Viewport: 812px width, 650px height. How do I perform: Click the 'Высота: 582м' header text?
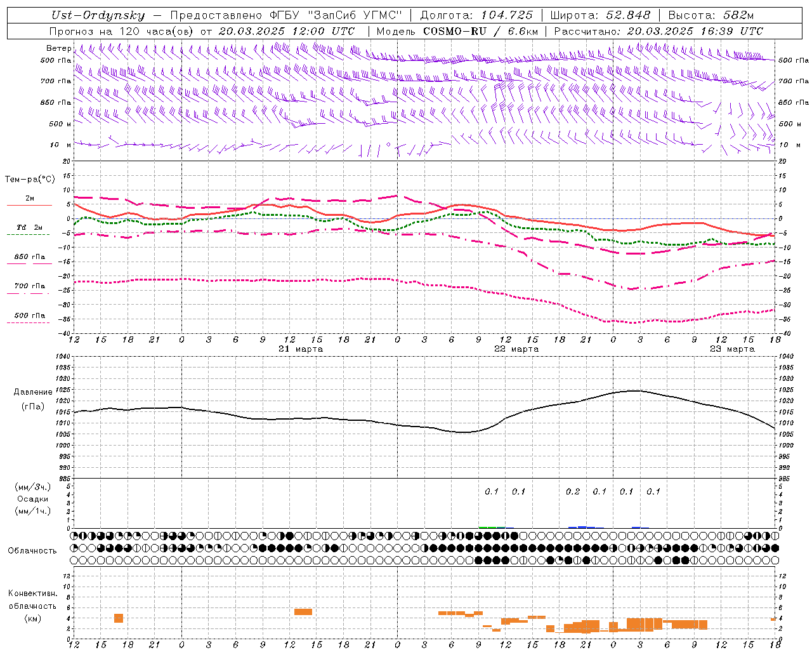710,16
